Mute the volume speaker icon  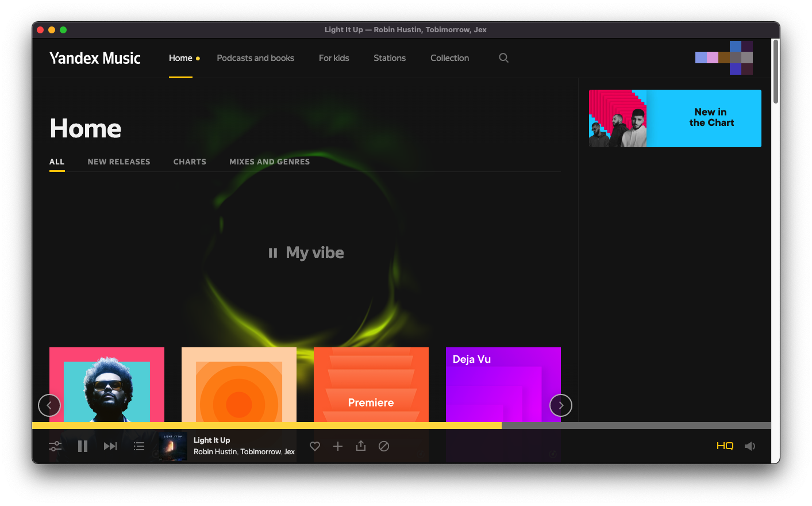coord(750,446)
